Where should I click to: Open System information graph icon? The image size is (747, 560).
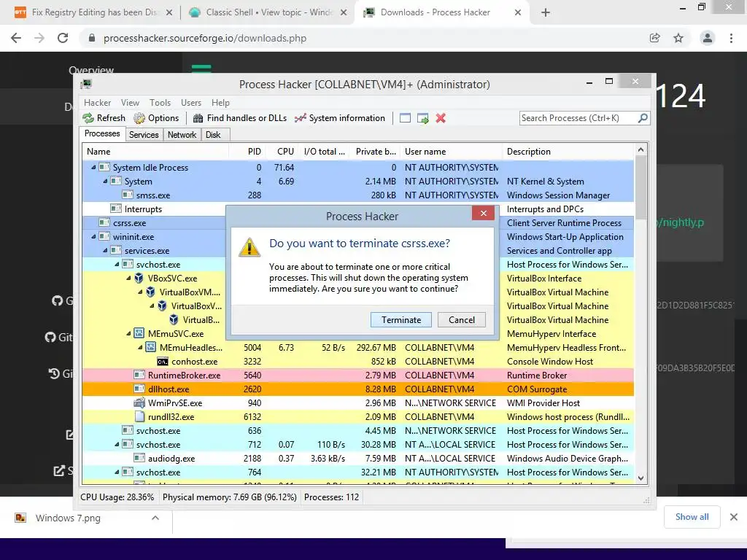pyautogui.click(x=300, y=118)
